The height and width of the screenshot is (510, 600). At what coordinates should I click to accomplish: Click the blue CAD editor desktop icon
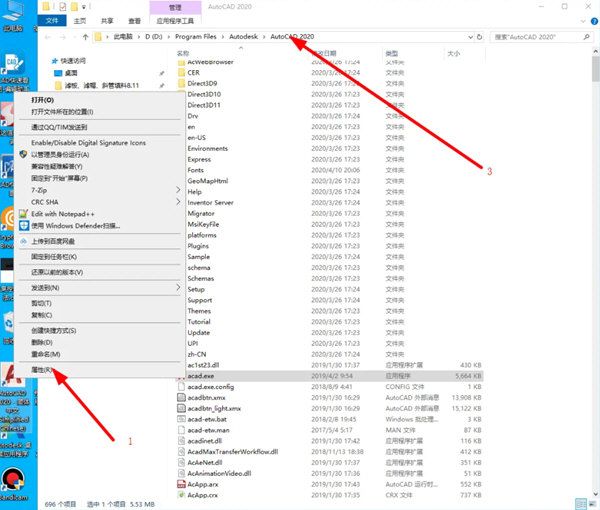point(14,64)
